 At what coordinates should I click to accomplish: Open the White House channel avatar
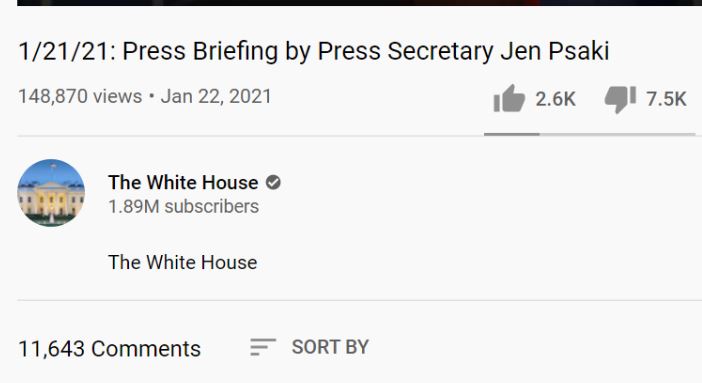pos(51,193)
